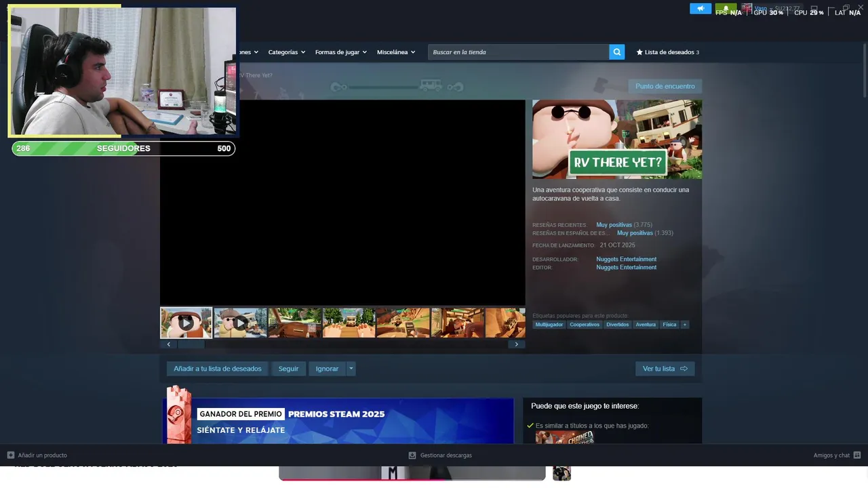Click the Gestionar descargas download icon
868x488 pixels.
(412, 455)
